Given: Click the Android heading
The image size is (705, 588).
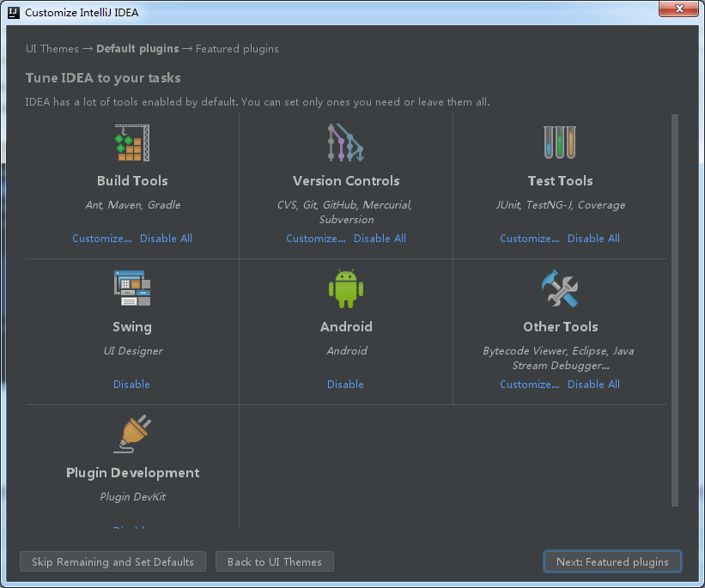Looking at the screenshot, I should point(346,327).
